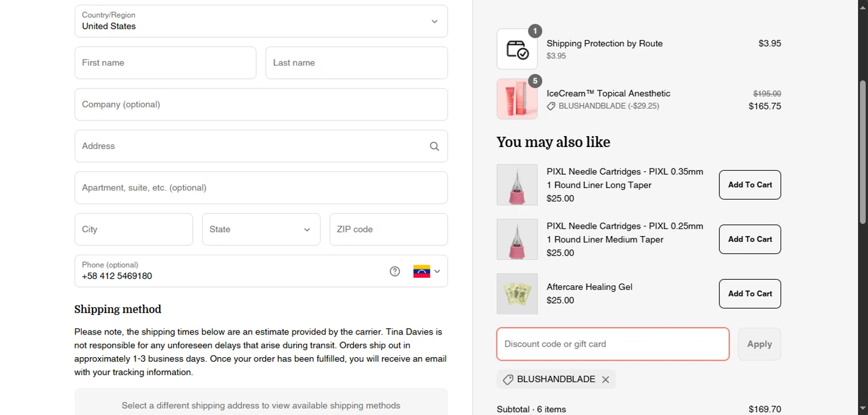This screenshot has height=415, width=868.
Task: Focus the Last name field
Action: [x=356, y=63]
